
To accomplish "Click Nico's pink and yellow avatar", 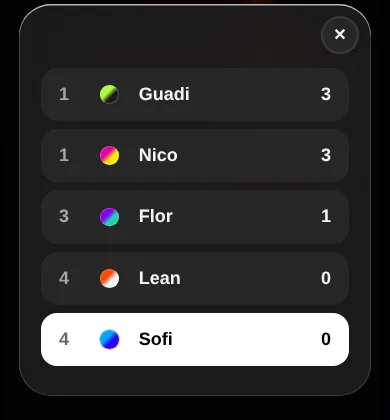I will (109, 155).
